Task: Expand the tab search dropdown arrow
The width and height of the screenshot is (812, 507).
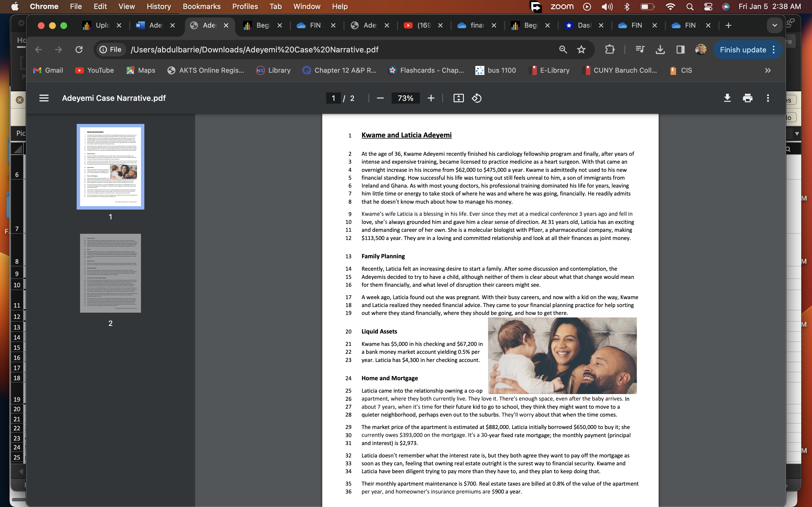Action: pos(775,25)
